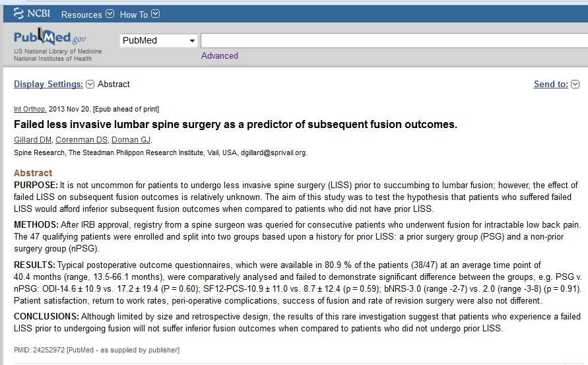Click the NCBI logo icon

click(x=18, y=13)
